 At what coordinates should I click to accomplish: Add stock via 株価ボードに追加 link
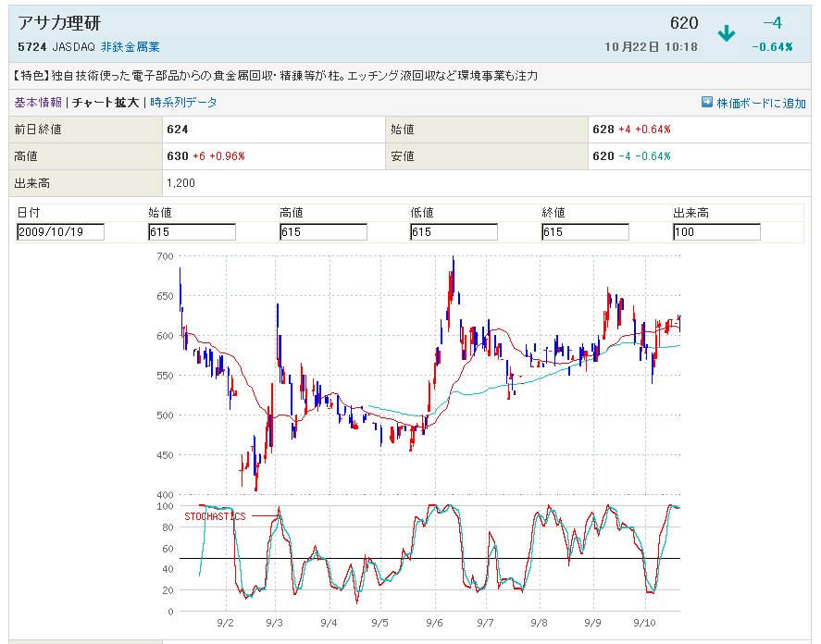coord(761,103)
